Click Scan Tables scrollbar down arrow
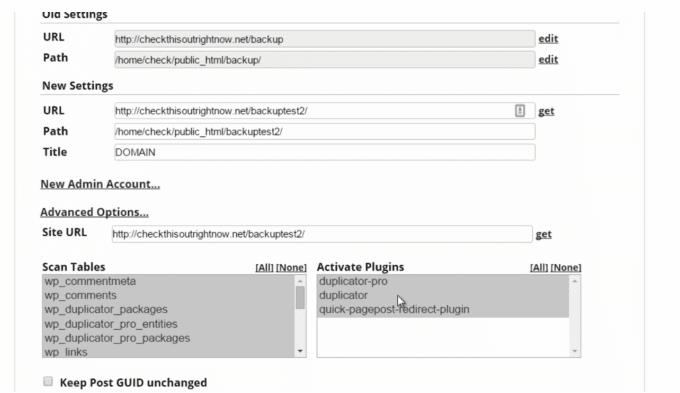 coord(300,351)
